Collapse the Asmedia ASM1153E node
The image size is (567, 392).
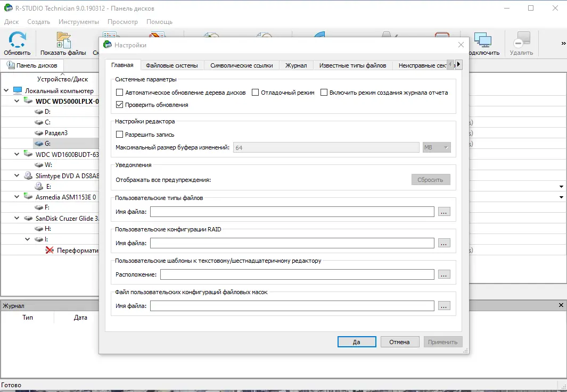point(17,197)
